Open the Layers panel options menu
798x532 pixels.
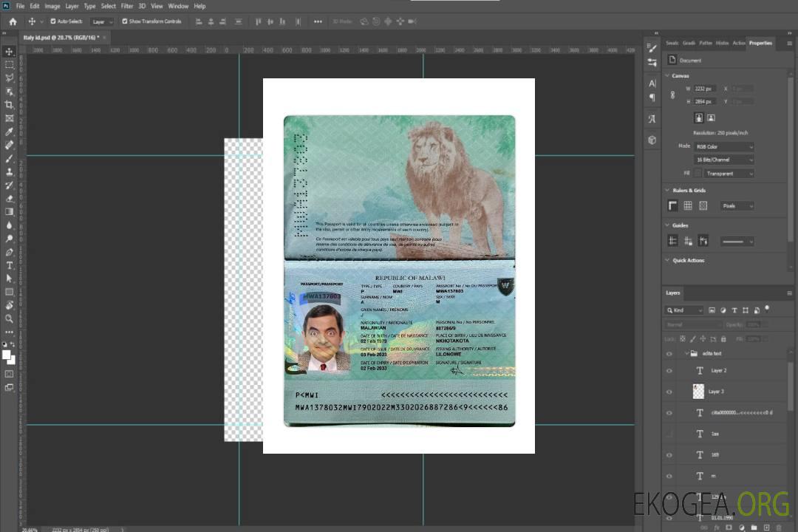pyautogui.click(x=789, y=293)
